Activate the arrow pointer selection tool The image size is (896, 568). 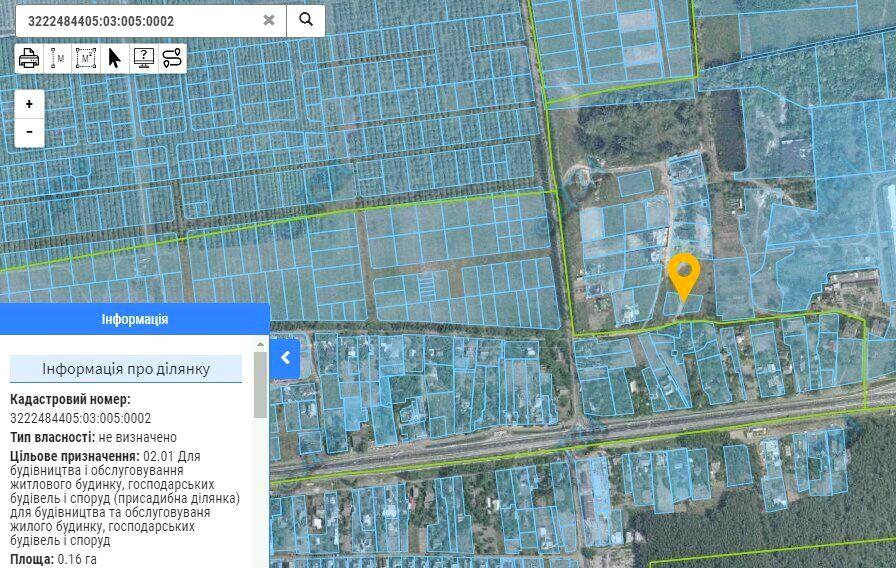pyautogui.click(x=114, y=58)
